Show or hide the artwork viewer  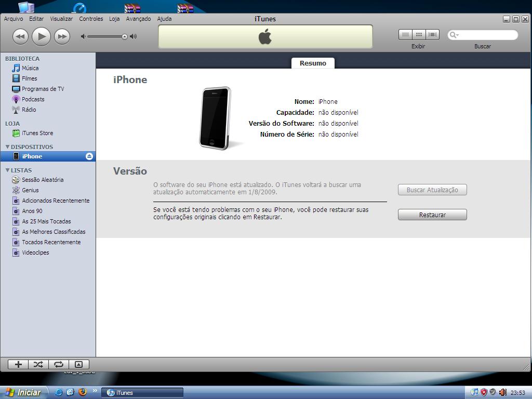[x=79, y=364]
